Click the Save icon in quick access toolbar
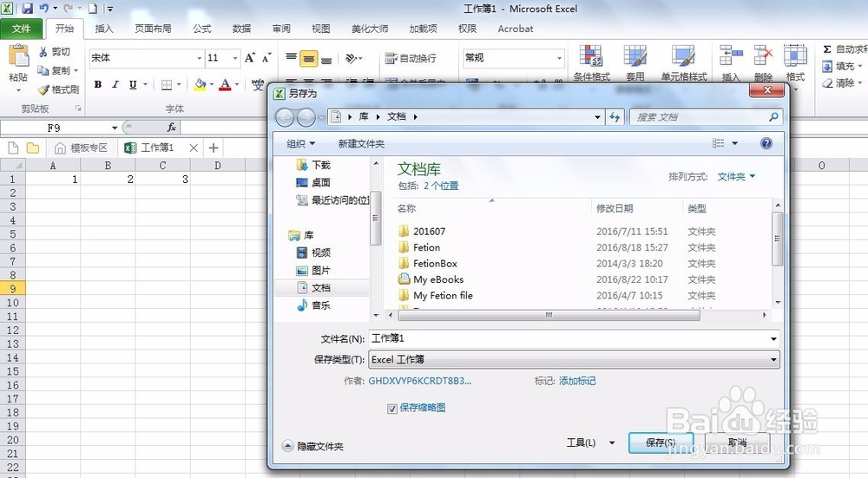This screenshot has width=868, height=478. tap(27, 9)
